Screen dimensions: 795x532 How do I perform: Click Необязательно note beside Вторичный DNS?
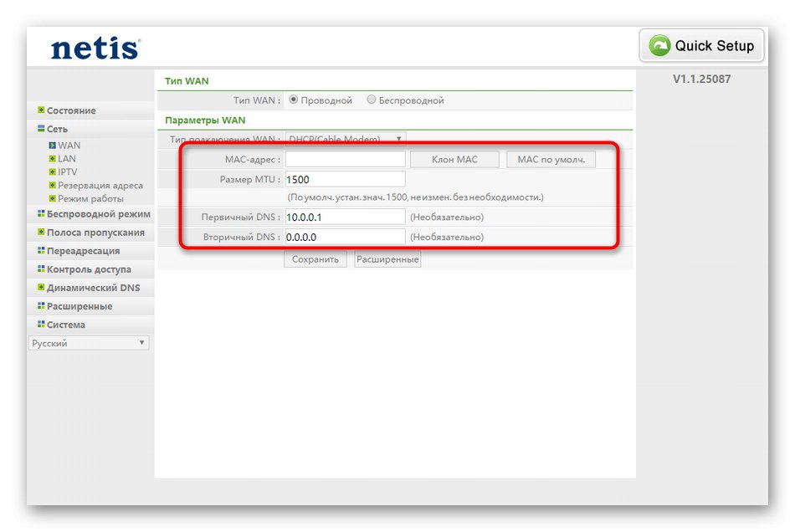click(x=447, y=237)
